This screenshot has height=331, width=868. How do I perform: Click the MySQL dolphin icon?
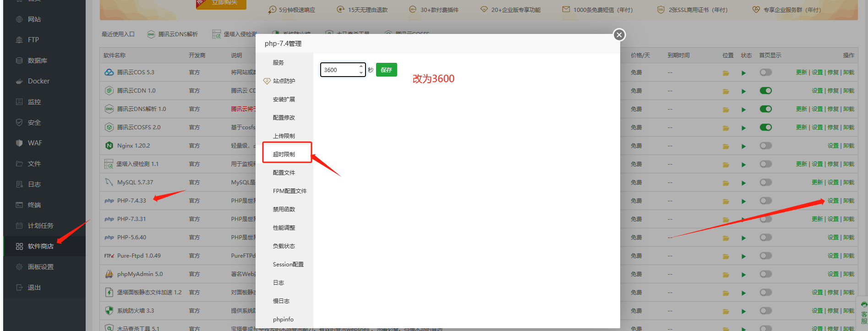[109, 182]
